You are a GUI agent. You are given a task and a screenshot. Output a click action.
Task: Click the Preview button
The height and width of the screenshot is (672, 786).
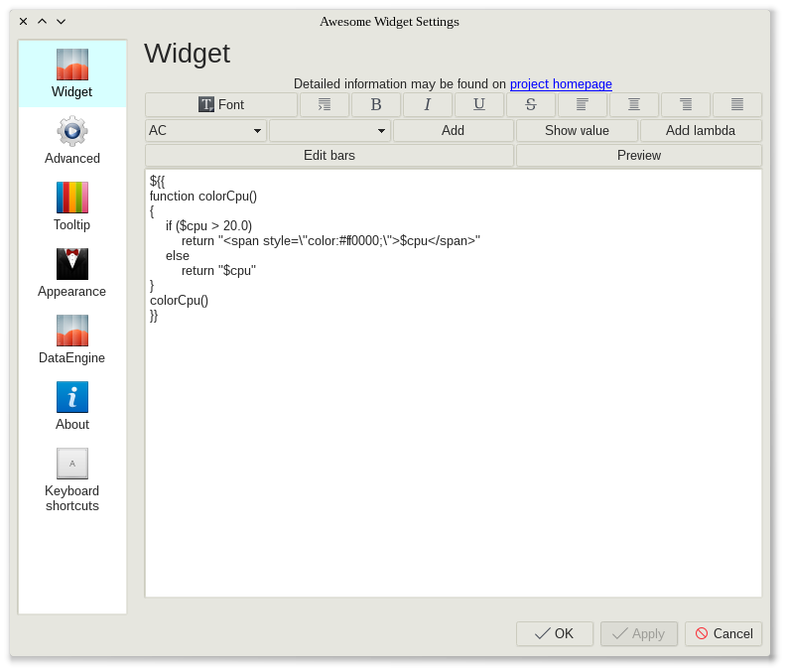click(x=639, y=156)
